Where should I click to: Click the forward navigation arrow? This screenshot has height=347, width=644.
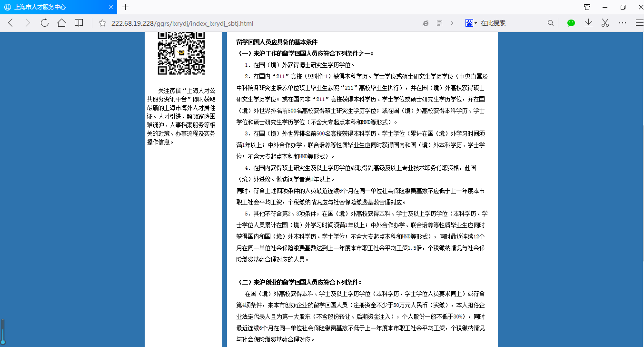point(28,23)
